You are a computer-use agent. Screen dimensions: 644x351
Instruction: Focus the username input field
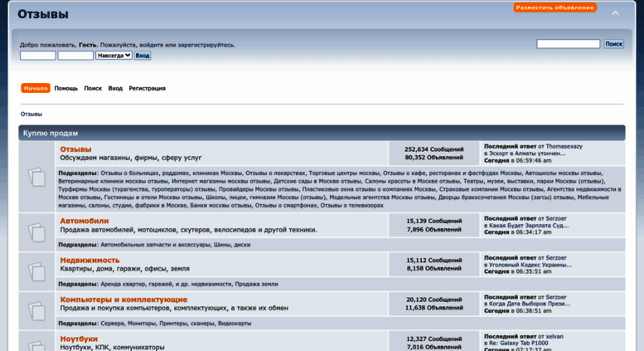click(38, 56)
